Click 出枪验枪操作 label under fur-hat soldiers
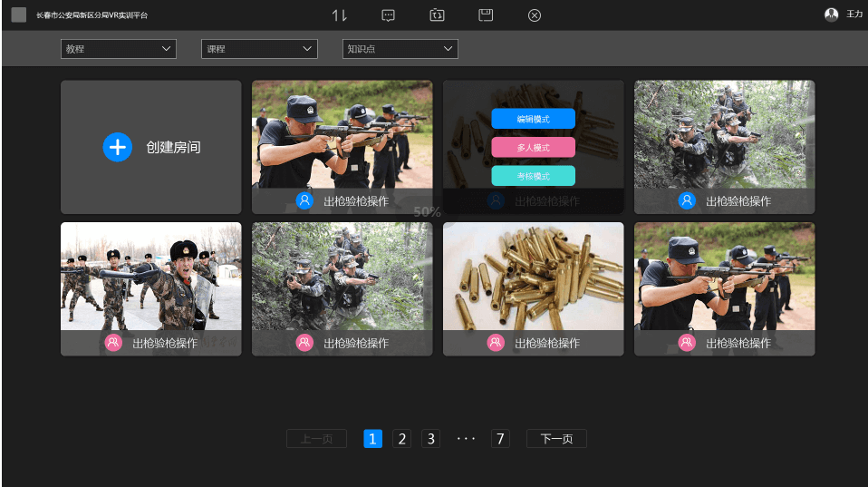 coord(165,343)
